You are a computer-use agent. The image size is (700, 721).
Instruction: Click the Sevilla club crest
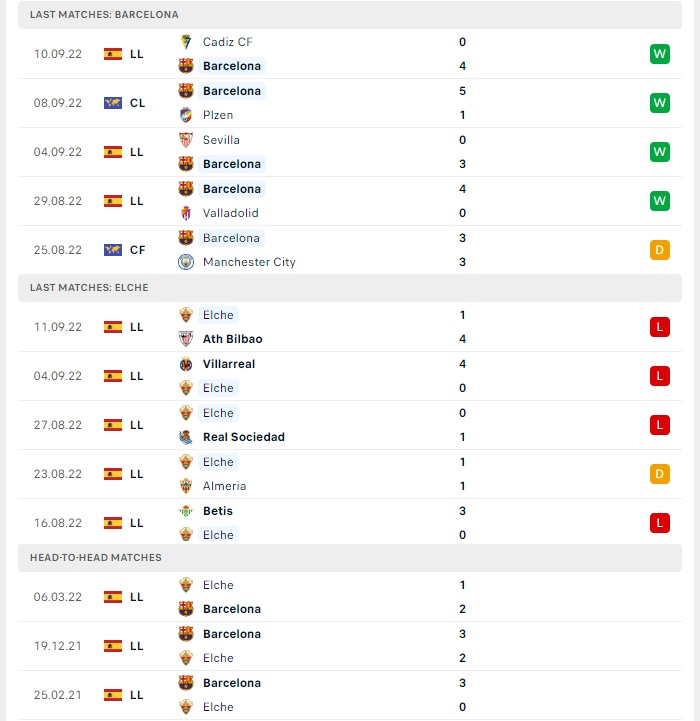click(x=186, y=140)
